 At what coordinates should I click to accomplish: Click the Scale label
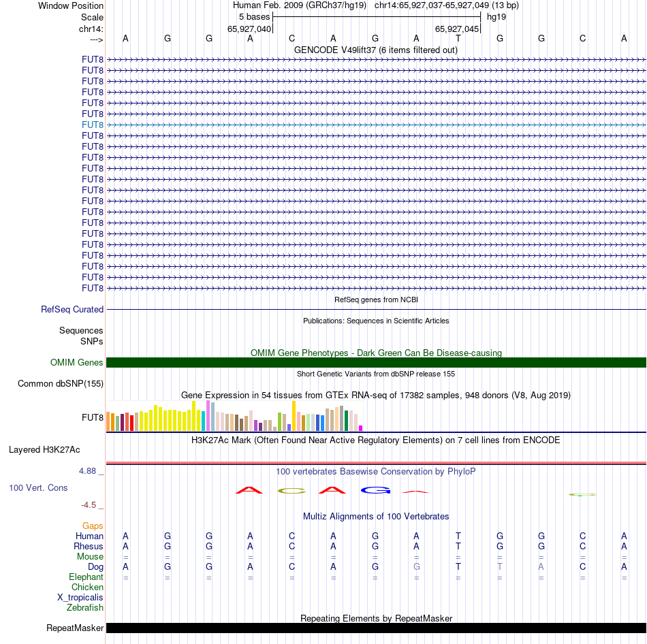tap(92, 17)
